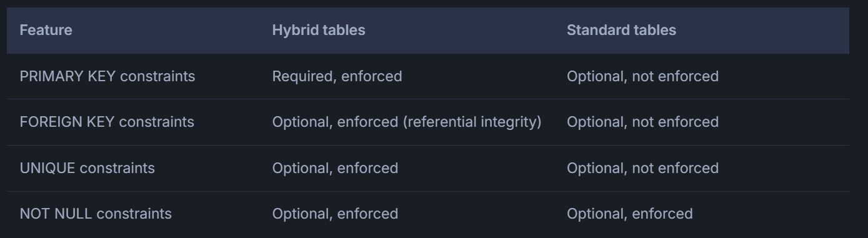Click the 'Required, enforced' cell
868x238 pixels.
click(337, 76)
